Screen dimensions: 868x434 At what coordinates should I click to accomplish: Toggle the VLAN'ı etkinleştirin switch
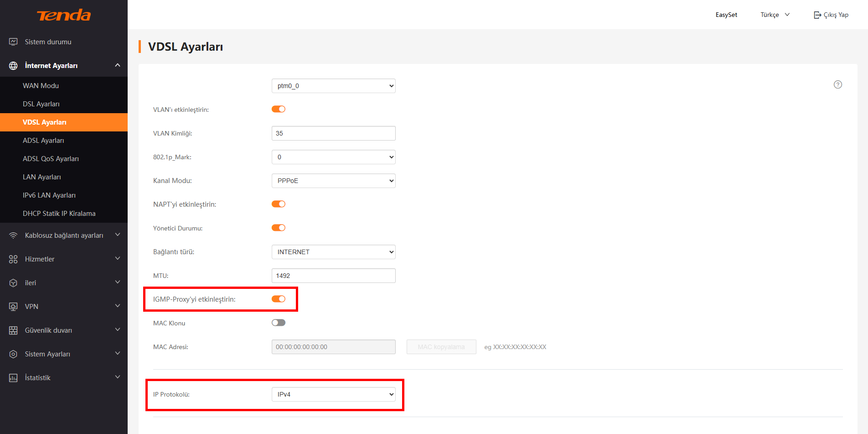coord(279,109)
